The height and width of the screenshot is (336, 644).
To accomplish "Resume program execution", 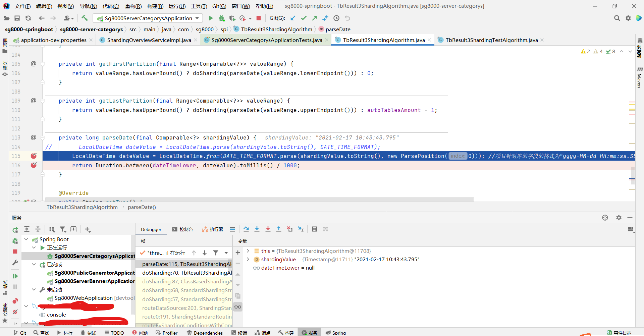I will (15, 276).
